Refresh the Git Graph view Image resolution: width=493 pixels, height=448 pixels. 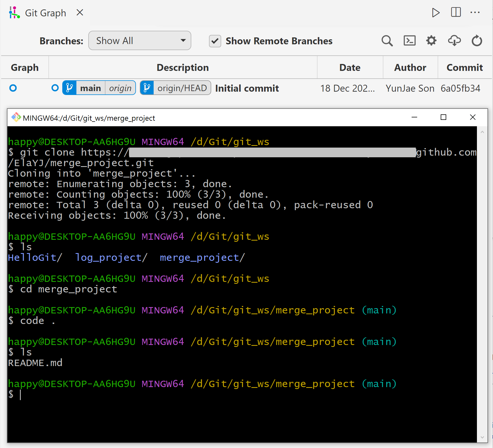click(x=477, y=41)
